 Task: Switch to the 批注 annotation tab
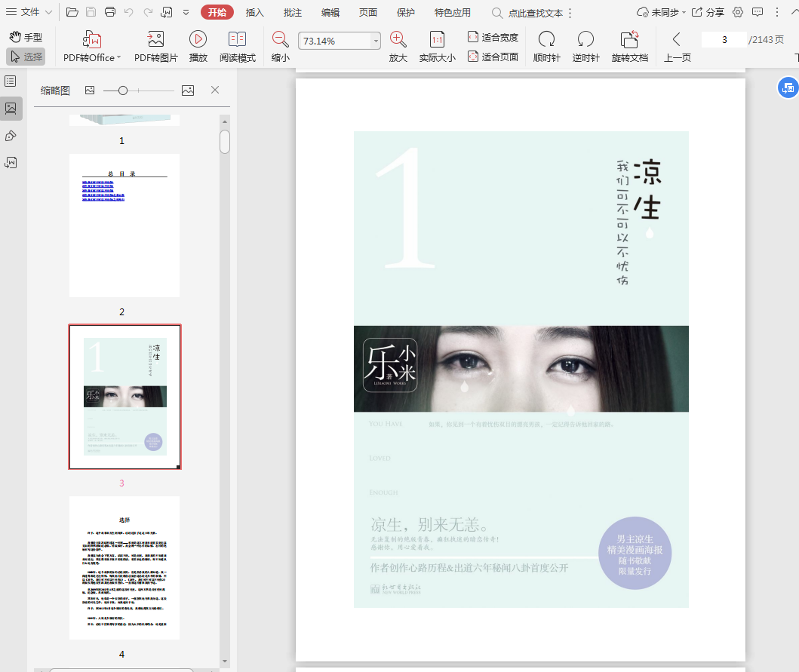(293, 12)
